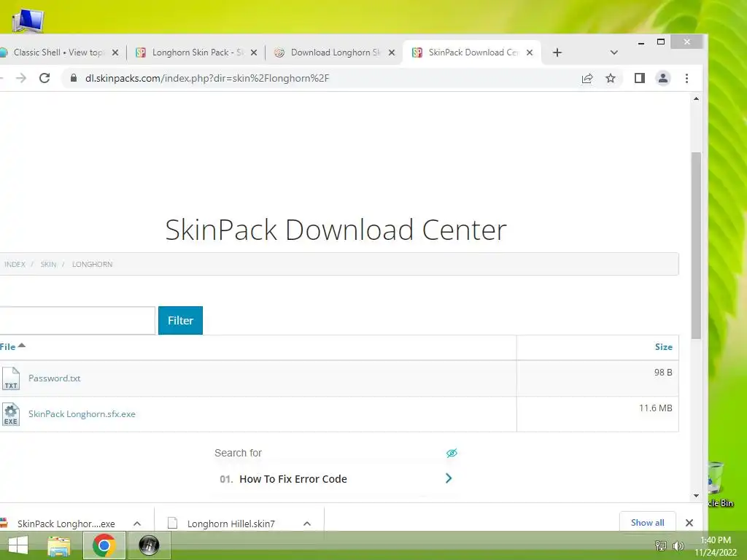747x560 pixels.
Task: Click the page vertical scrollbar thumb
Action: [696, 245]
